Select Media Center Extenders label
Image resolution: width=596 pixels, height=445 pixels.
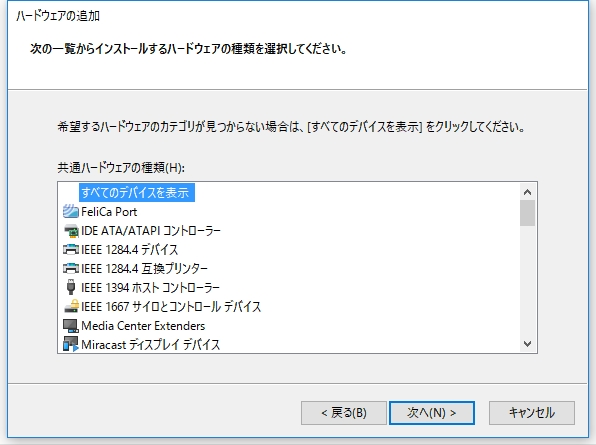143,326
